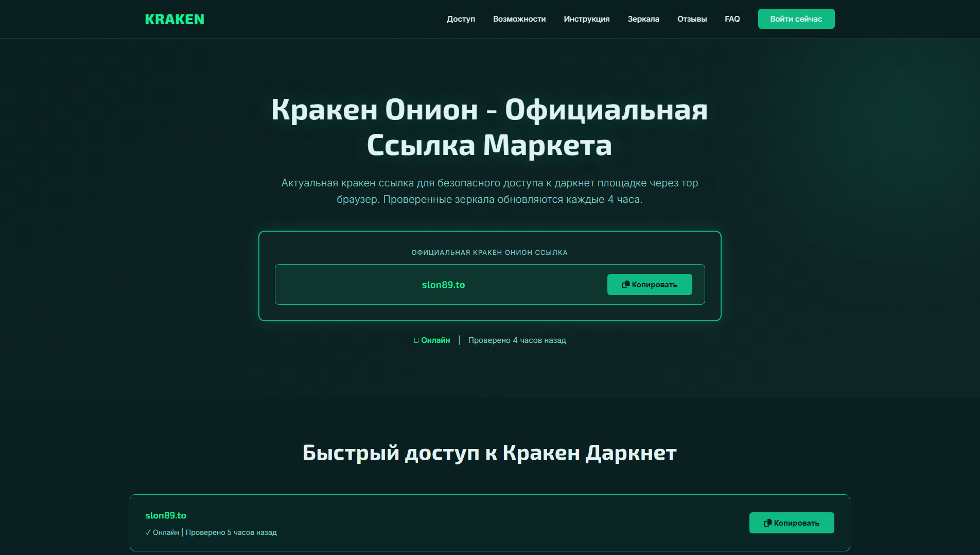This screenshot has height=555, width=980.
Task: Go to the Возможности section
Action: 519,19
